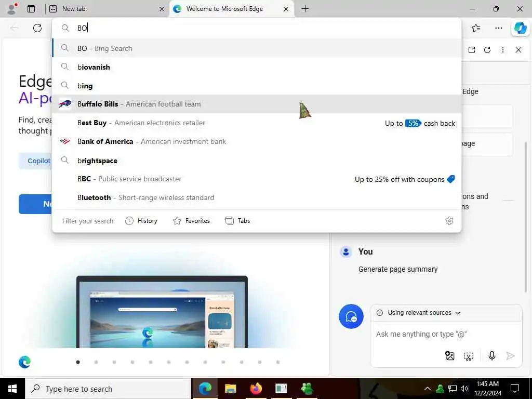The height and width of the screenshot is (399, 532).
Task: Open Copilot pane in new tab icon
Action: 472,50
